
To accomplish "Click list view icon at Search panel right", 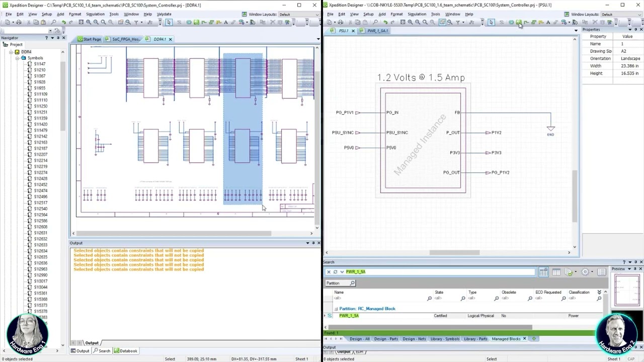I will [602, 272].
